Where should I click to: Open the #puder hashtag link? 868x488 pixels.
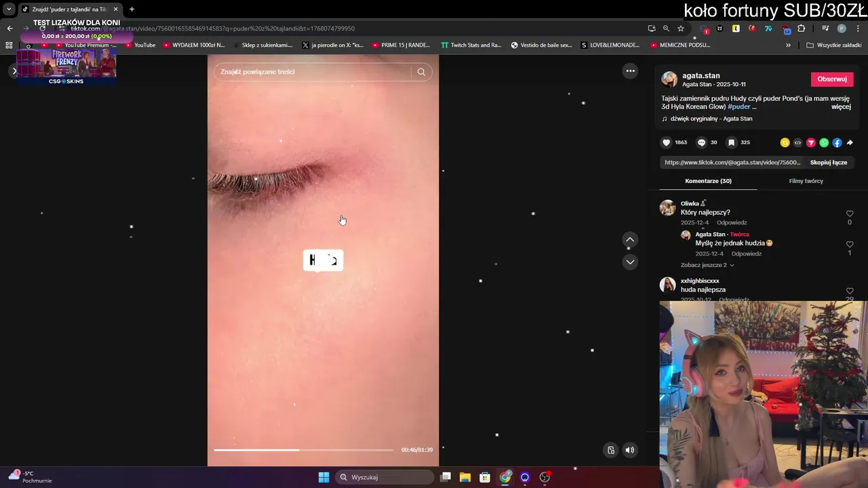739,107
